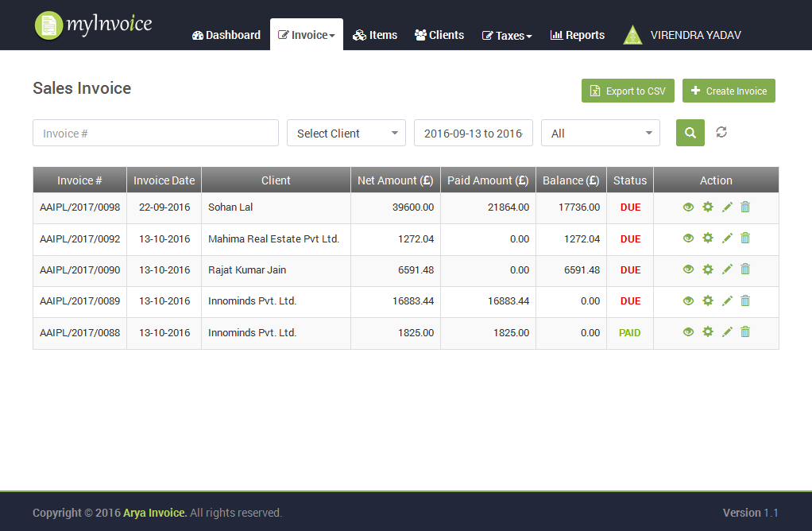Edit invoice AAIPL/2017/0092 with pencil icon
Screen dimensions: 812x531
point(727,238)
